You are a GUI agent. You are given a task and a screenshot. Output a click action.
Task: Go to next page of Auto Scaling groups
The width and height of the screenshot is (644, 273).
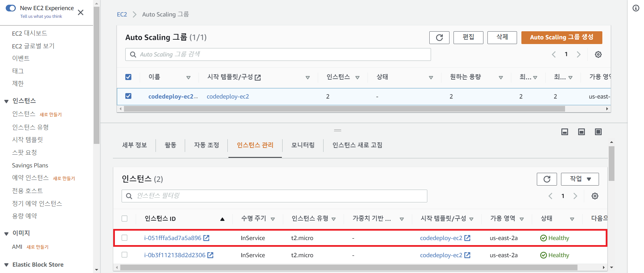pyautogui.click(x=578, y=54)
